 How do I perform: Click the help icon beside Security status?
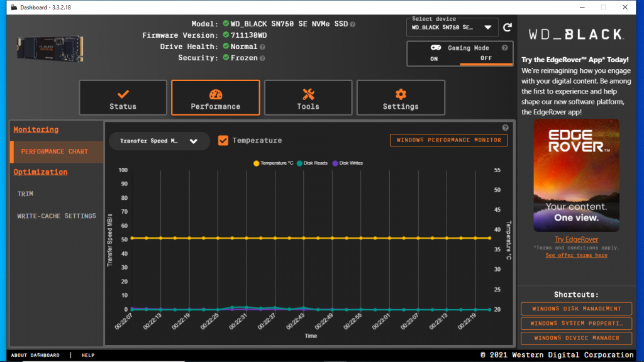coord(263,58)
